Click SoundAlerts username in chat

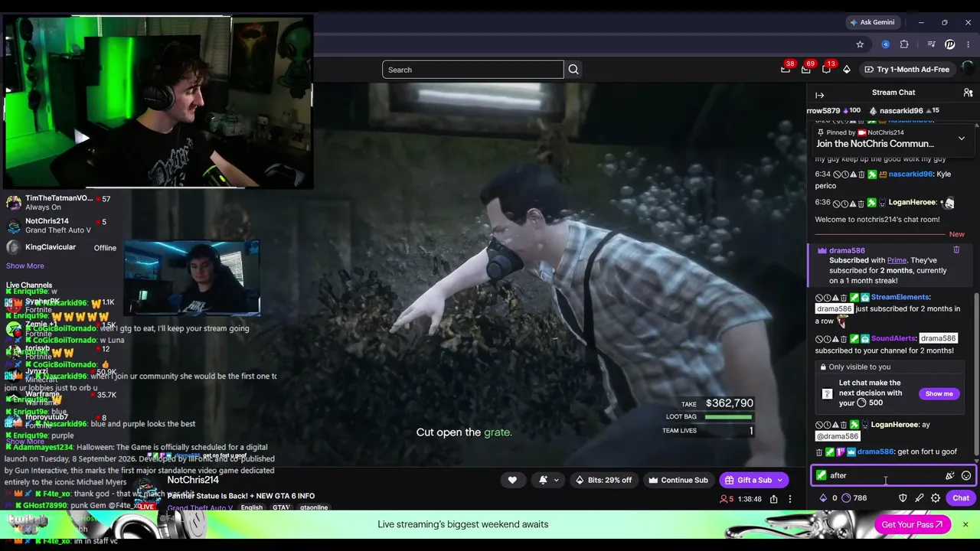point(893,338)
